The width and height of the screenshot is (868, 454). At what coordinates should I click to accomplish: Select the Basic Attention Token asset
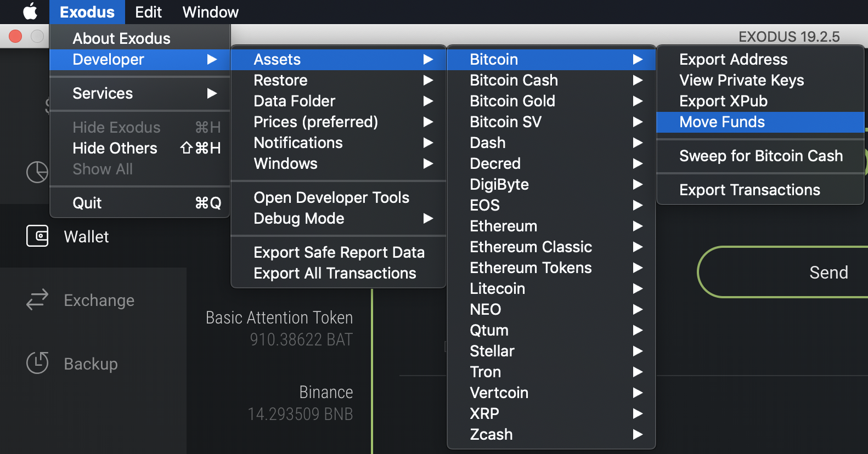point(279,318)
